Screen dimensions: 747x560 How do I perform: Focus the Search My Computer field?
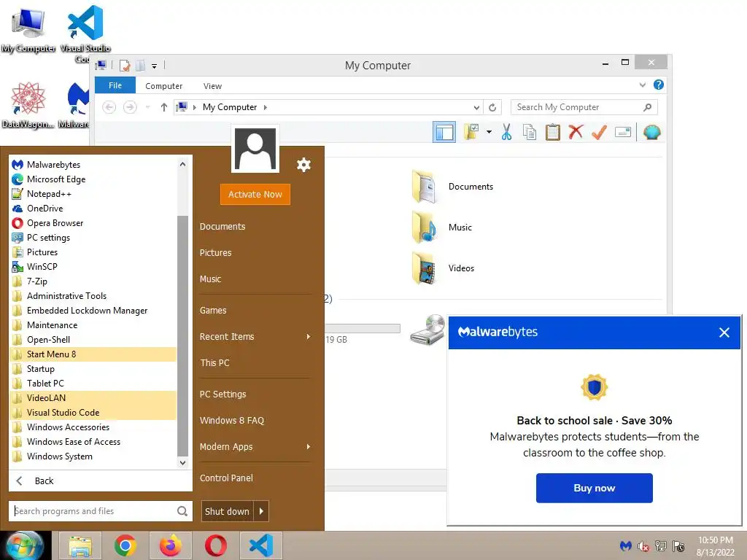(x=584, y=107)
